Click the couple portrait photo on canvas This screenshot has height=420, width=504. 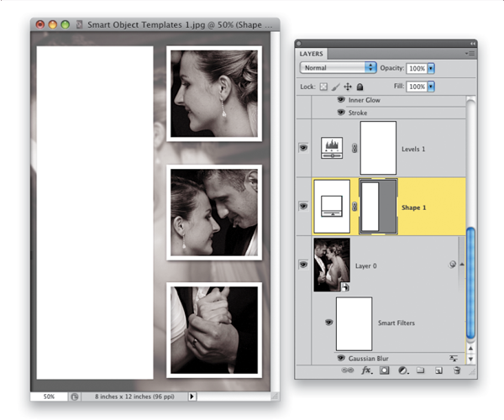click(x=214, y=213)
